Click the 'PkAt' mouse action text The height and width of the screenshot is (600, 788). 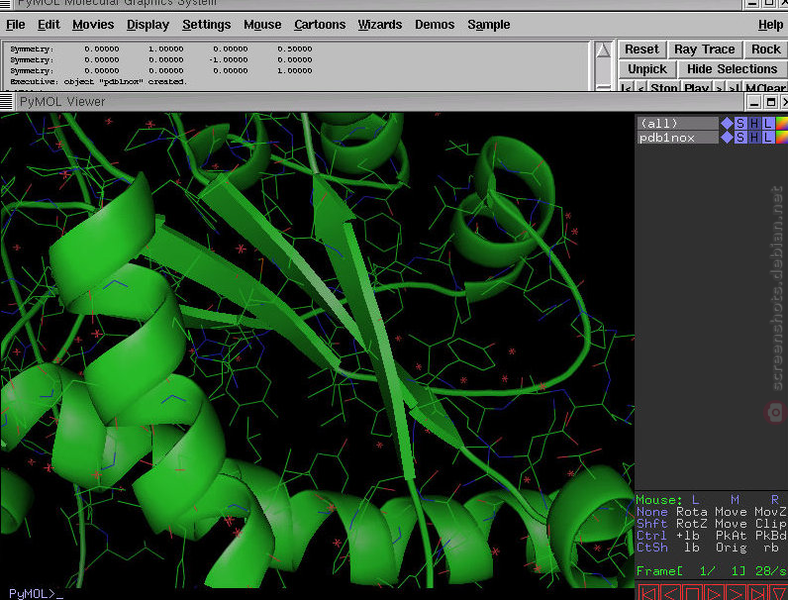coord(731,536)
